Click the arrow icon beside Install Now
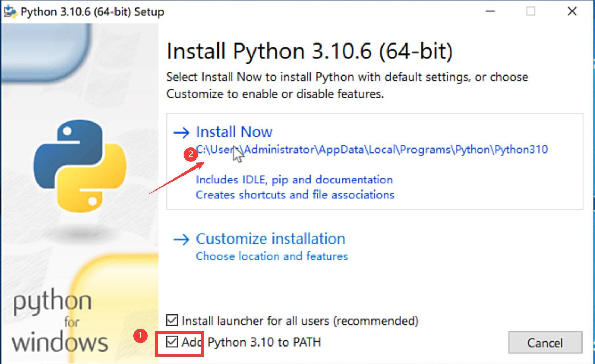Viewport: 595px width, 364px height. 181,133
